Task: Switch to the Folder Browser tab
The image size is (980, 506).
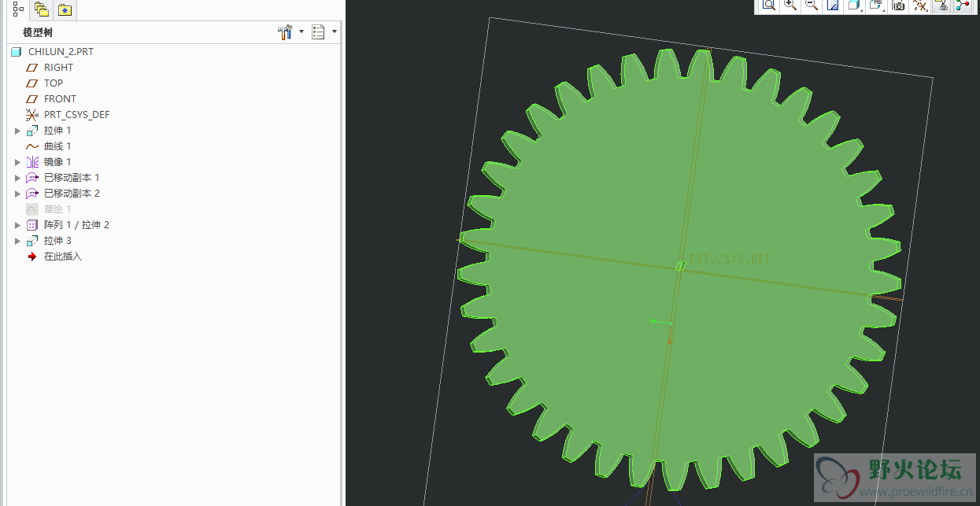Action: 41,10
